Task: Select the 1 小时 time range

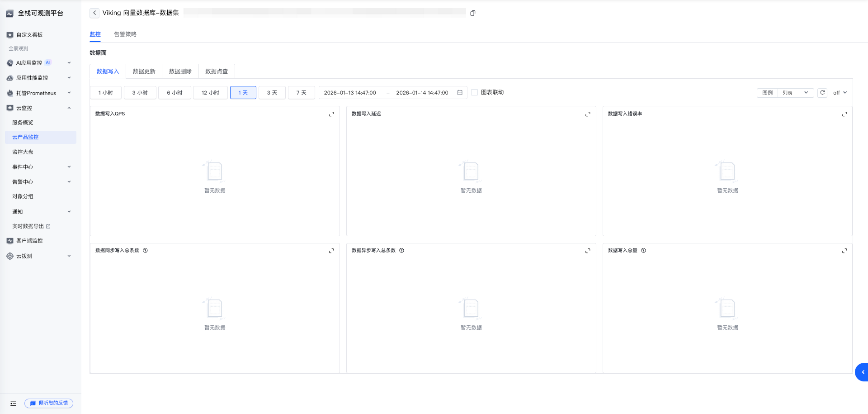Action: pyautogui.click(x=105, y=93)
